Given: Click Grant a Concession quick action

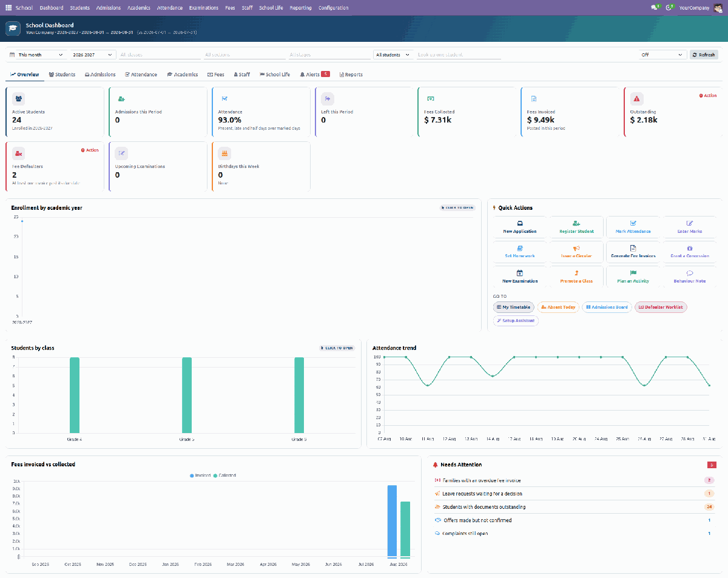Looking at the screenshot, I should pyautogui.click(x=689, y=252).
